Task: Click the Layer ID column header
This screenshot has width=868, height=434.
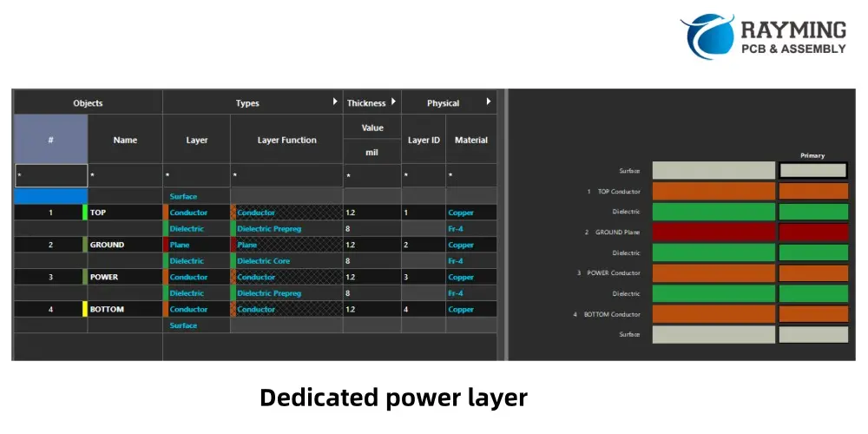Action: point(424,140)
